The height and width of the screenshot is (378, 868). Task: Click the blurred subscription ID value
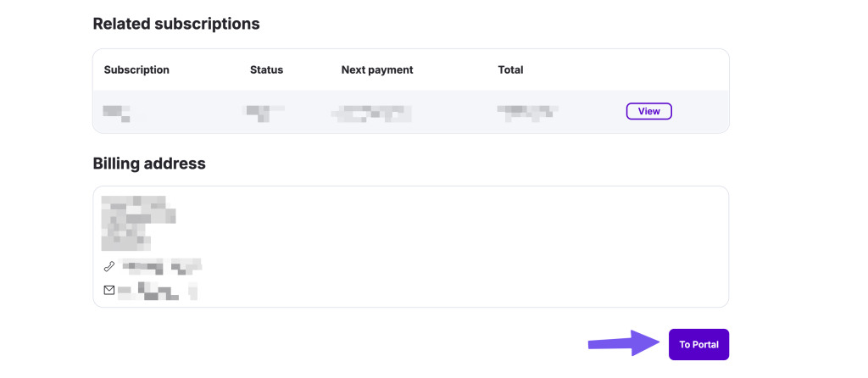pos(118,112)
